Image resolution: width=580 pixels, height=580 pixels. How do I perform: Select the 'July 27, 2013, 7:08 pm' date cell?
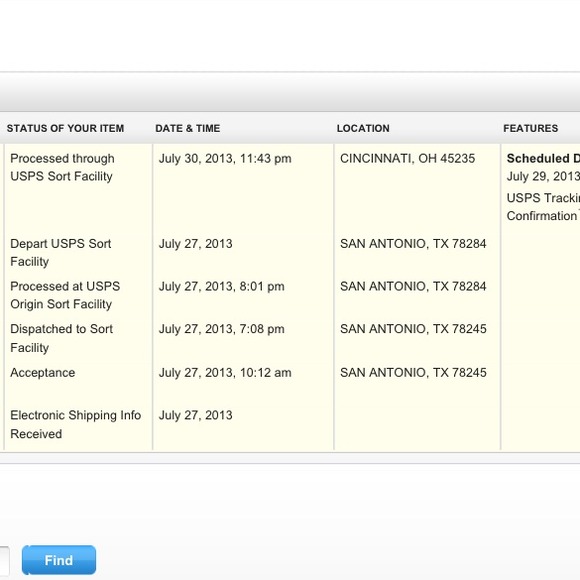click(222, 329)
